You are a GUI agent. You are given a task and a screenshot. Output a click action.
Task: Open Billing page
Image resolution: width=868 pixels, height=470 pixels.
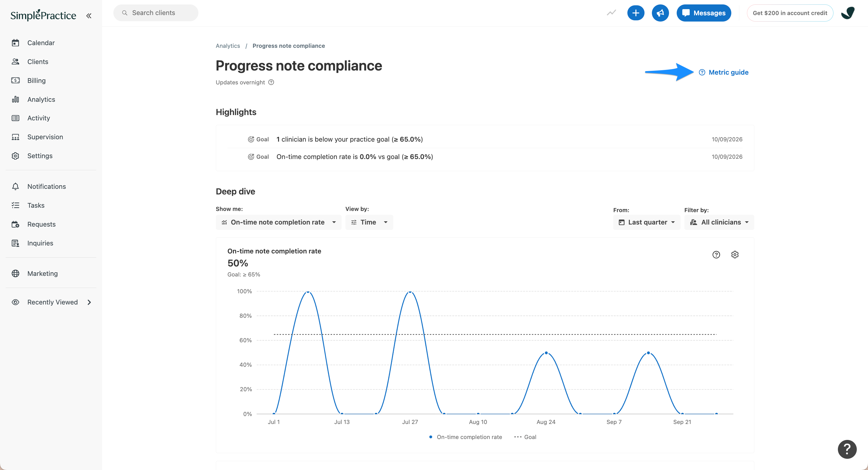(36, 81)
